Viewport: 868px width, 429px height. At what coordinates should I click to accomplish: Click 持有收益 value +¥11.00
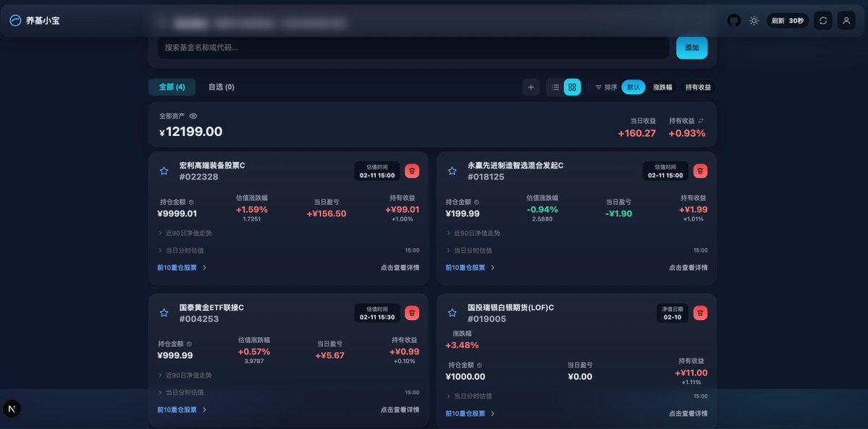(691, 373)
